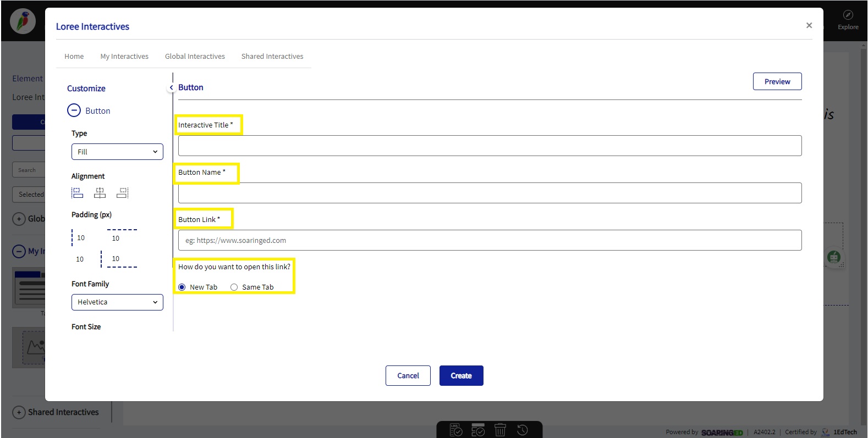The height and width of the screenshot is (438, 868).
Task: Align button to the left
Action: 77,193
